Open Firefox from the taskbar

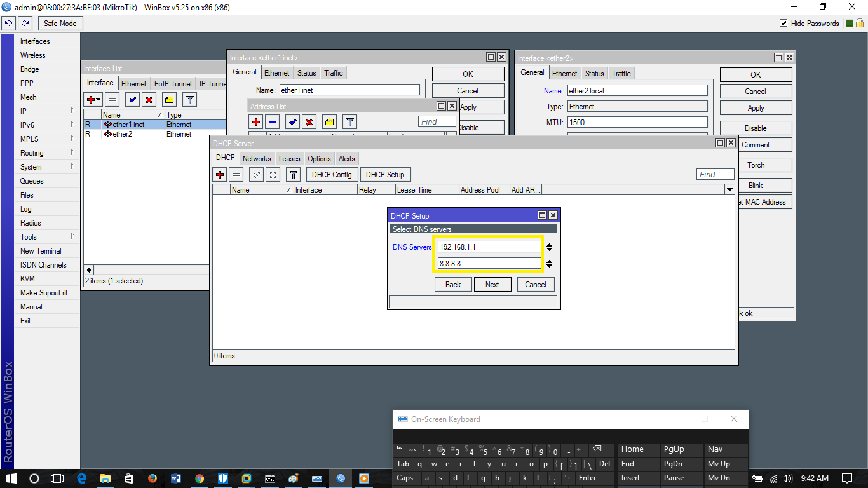tap(152, 478)
